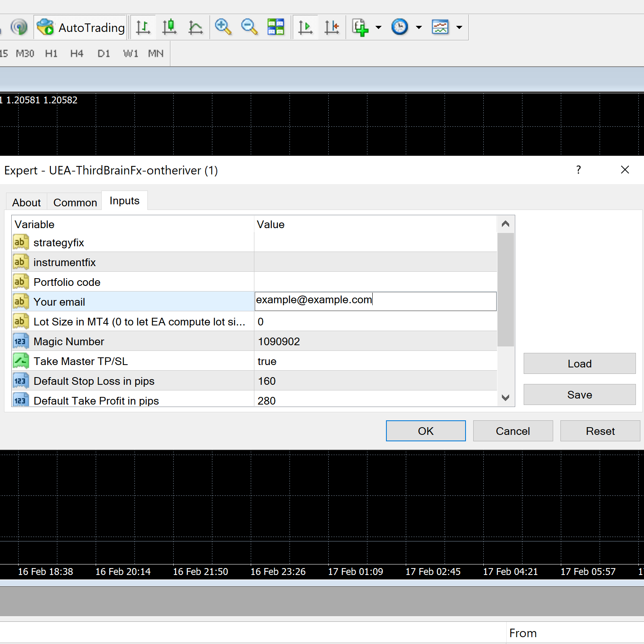Click the Load button

pos(579,363)
